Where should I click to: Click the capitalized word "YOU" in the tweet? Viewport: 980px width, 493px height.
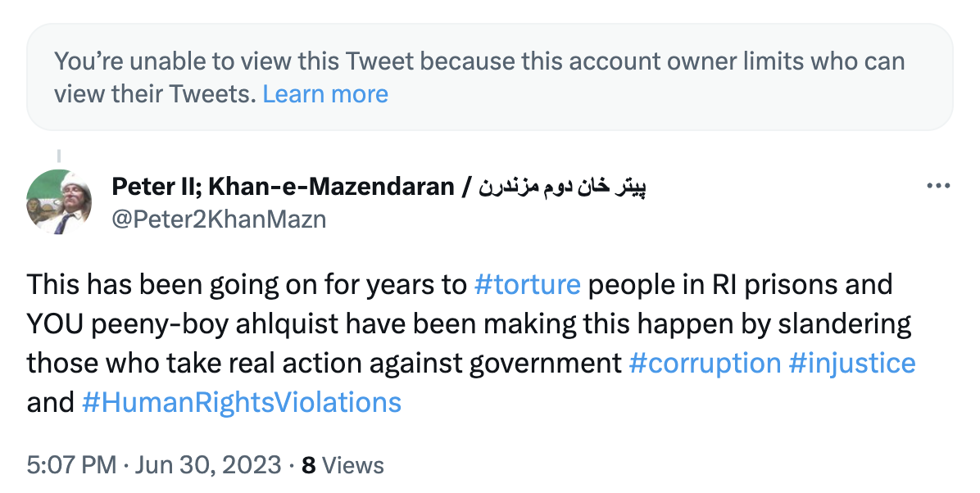[53, 323]
